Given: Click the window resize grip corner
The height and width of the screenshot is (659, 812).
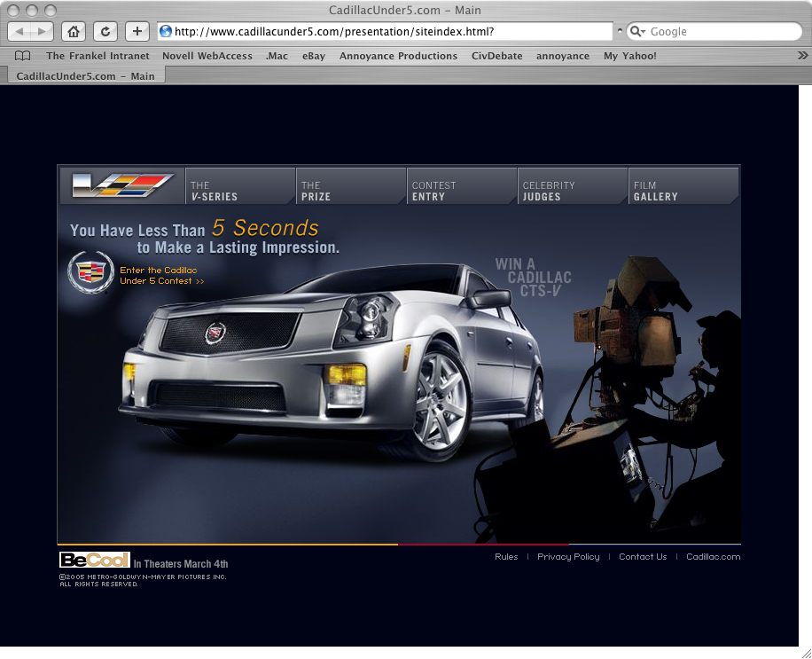Looking at the screenshot, I should (806, 653).
